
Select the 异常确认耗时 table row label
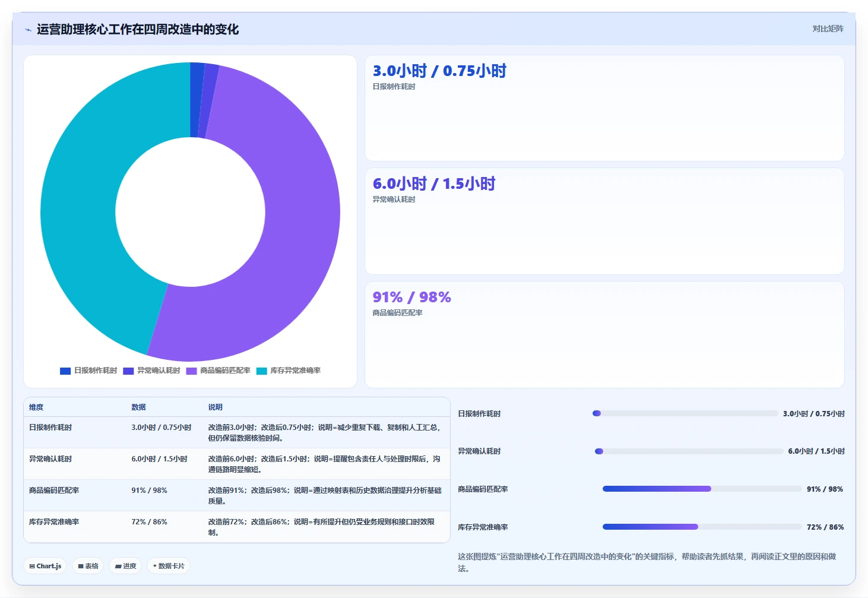pos(50,459)
